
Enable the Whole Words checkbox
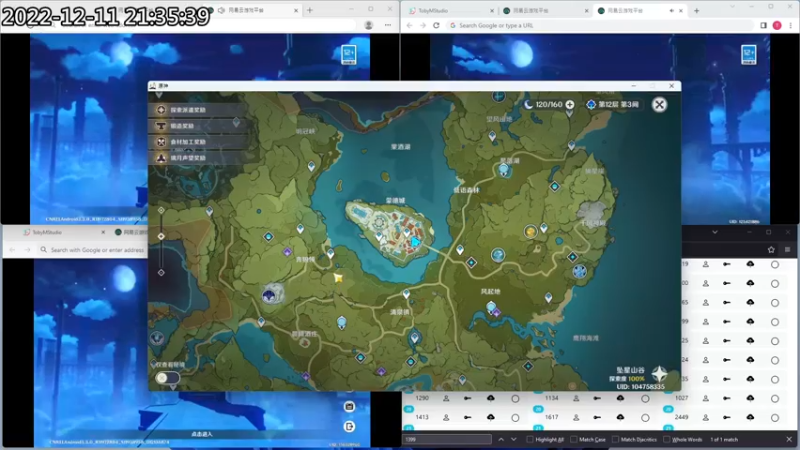click(x=666, y=439)
